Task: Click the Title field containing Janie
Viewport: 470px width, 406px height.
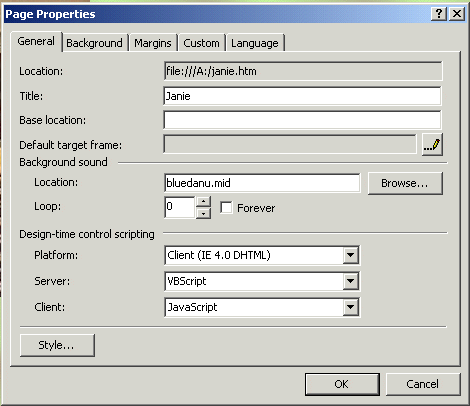Action: [x=302, y=96]
